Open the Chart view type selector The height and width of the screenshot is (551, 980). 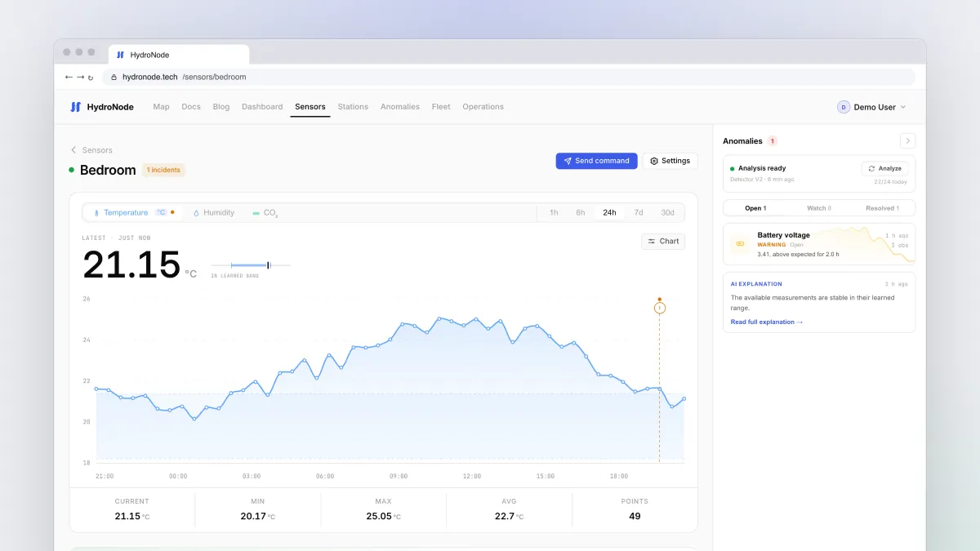663,241
